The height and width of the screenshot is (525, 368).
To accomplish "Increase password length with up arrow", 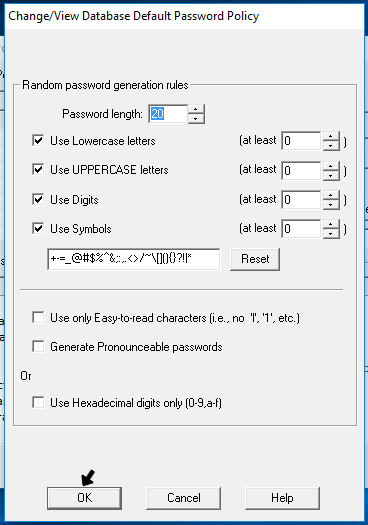I will (x=196, y=109).
